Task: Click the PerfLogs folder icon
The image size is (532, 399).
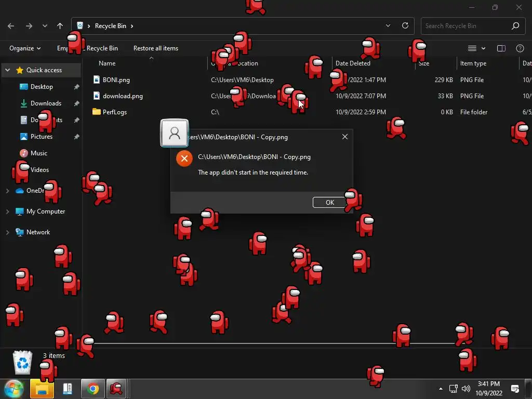Action: pos(96,112)
